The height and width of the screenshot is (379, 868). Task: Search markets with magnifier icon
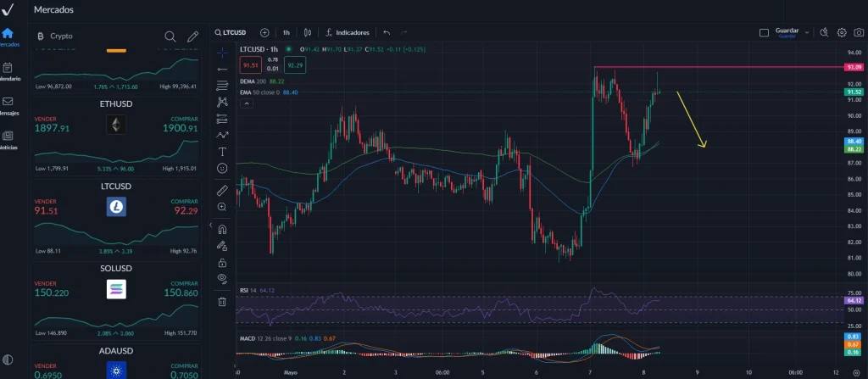pyautogui.click(x=170, y=36)
